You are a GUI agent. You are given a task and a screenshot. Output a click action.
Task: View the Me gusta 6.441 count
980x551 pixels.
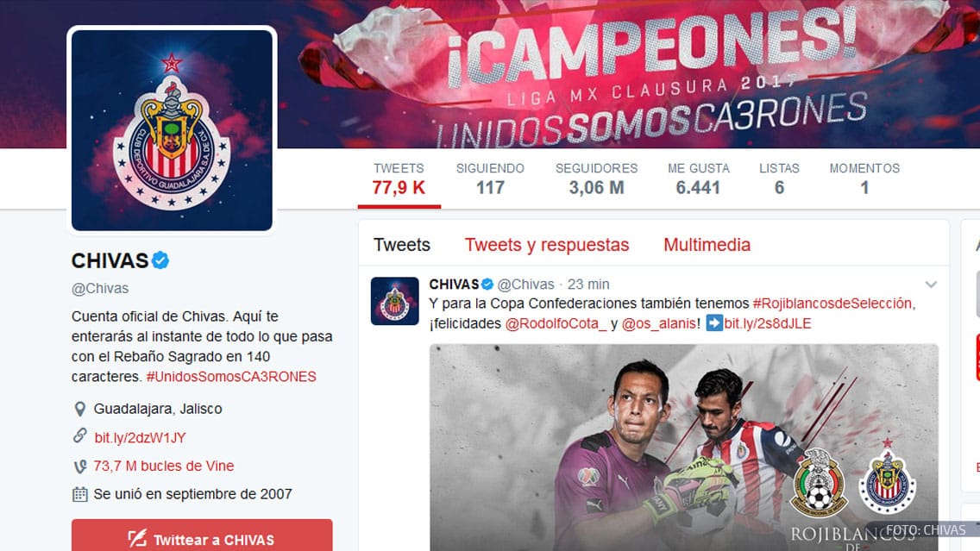click(x=698, y=178)
